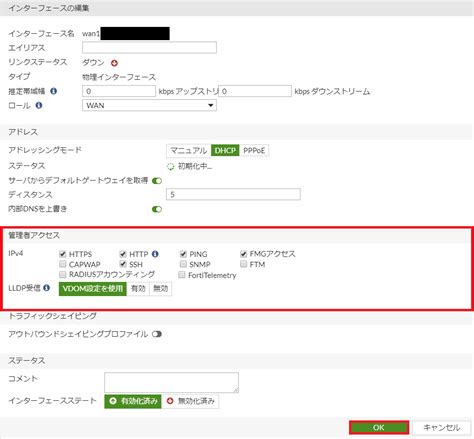Click info icon next to LLDP受信
Viewport: 474px width, 439px height.
point(47,288)
